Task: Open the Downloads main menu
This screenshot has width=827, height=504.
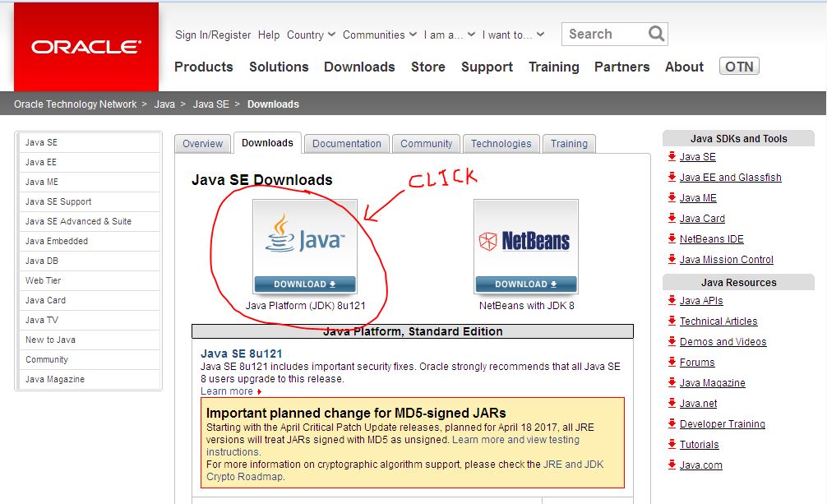Action: point(359,67)
